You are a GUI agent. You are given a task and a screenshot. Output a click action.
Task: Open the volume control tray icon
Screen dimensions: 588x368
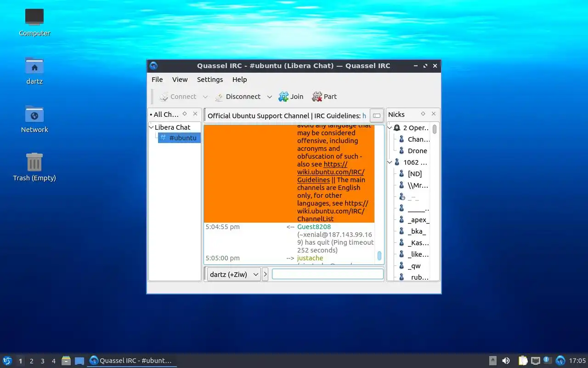pyautogui.click(x=506, y=361)
